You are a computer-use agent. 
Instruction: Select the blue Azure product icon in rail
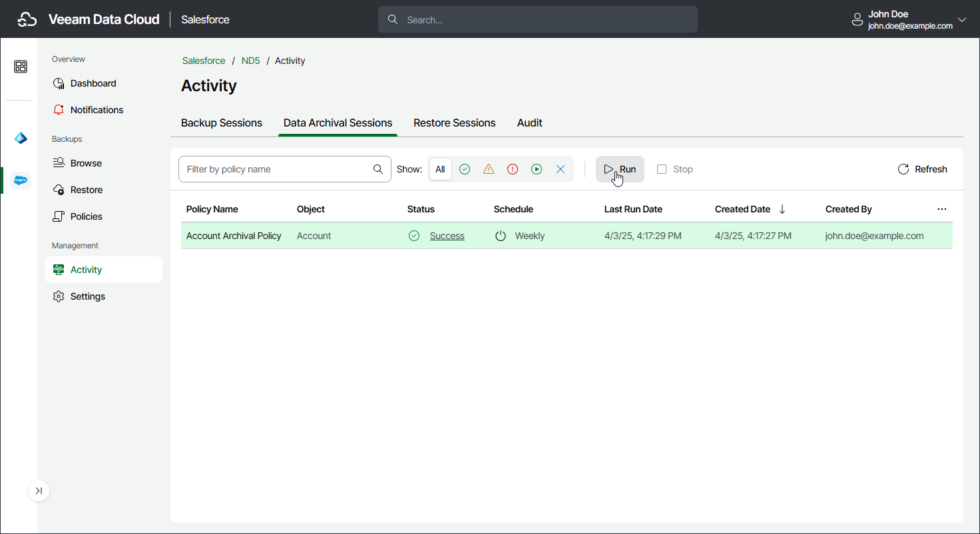point(21,138)
